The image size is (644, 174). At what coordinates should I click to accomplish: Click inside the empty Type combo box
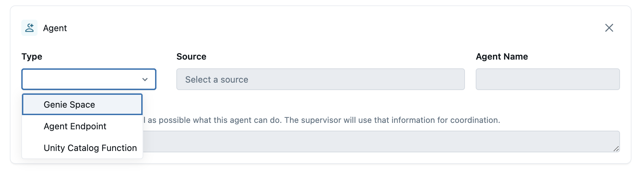pyautogui.click(x=81, y=80)
